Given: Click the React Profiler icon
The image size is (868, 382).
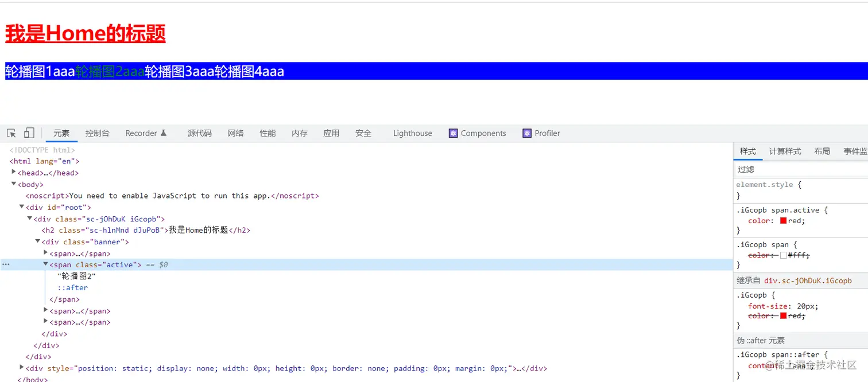Looking at the screenshot, I should (x=527, y=133).
